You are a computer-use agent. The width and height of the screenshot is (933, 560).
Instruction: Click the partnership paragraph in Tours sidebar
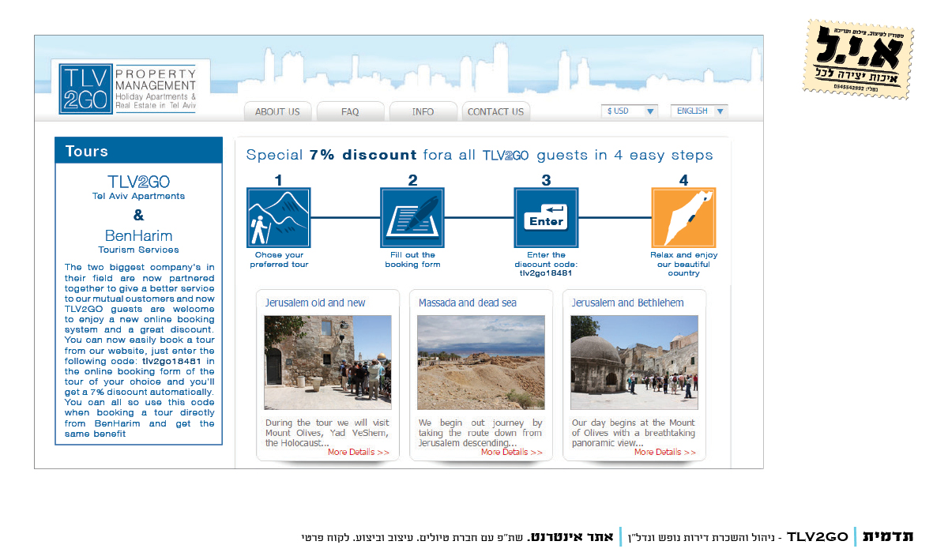click(139, 351)
